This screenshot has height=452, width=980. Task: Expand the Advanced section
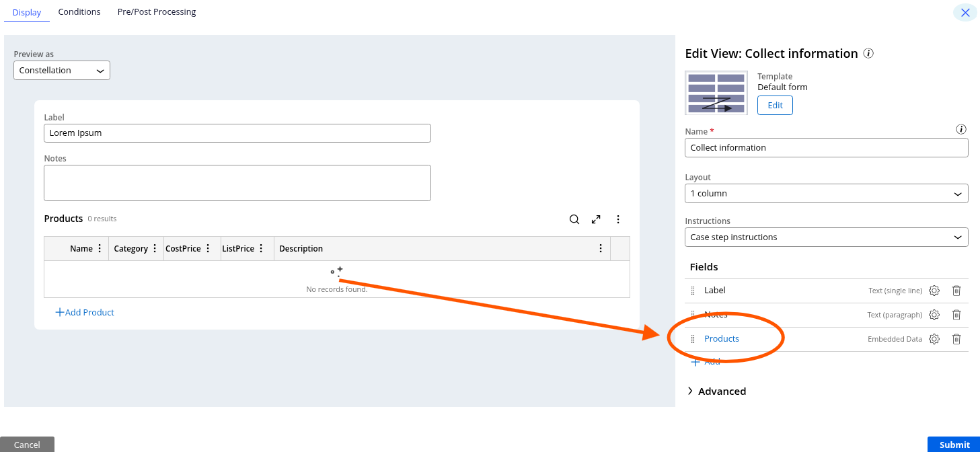pyautogui.click(x=716, y=391)
